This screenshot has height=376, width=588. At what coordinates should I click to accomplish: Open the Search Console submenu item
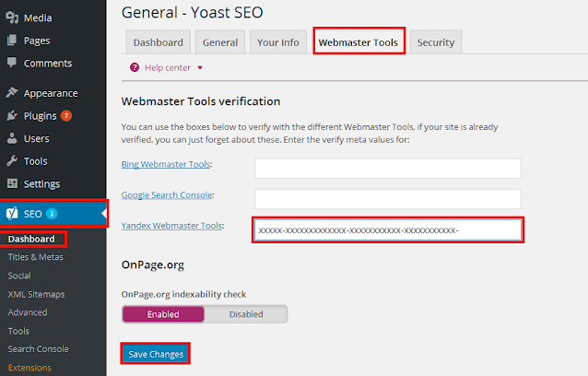39,349
